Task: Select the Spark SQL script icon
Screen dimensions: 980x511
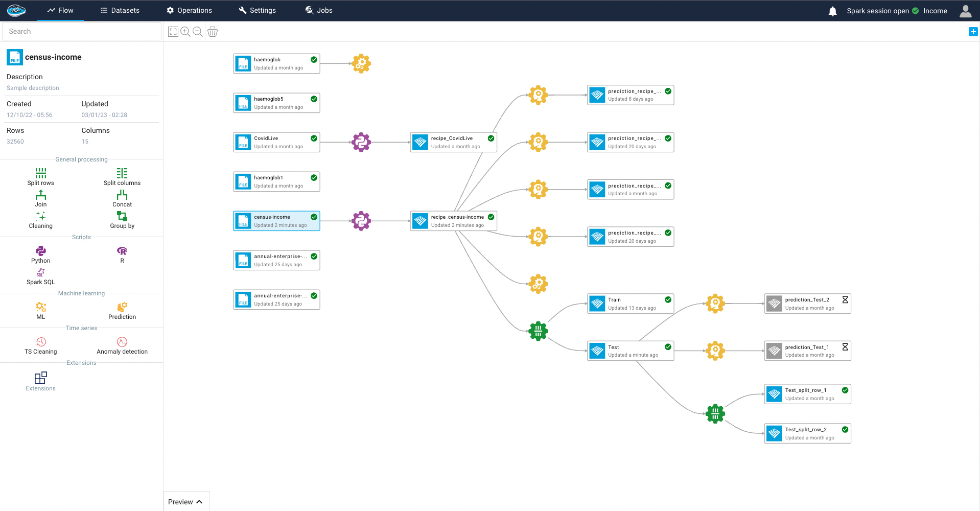Action: point(40,273)
